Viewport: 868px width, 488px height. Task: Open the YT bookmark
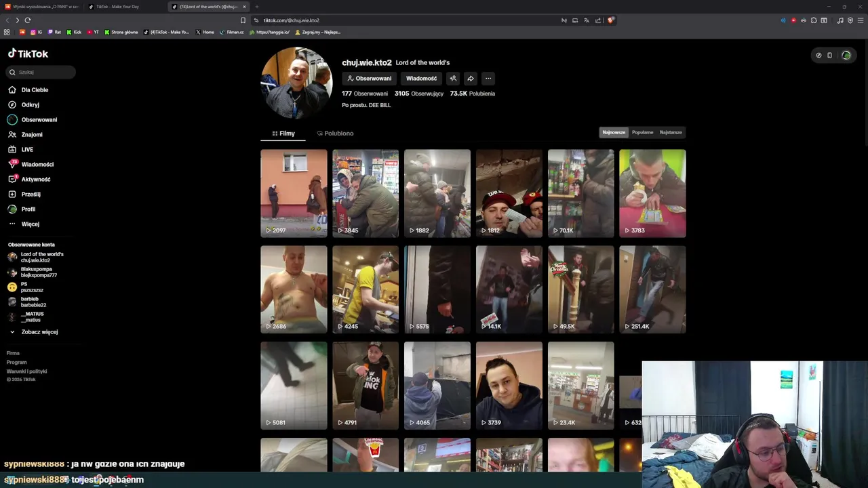93,32
